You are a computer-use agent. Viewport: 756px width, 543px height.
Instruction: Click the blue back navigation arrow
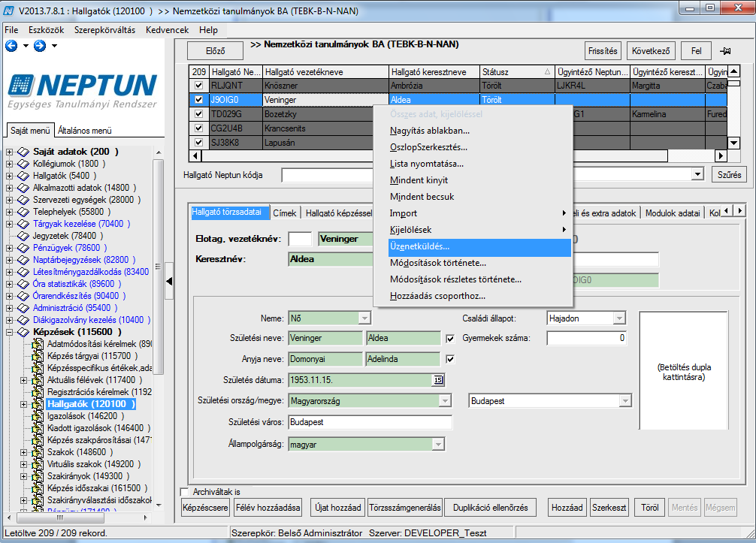11,46
